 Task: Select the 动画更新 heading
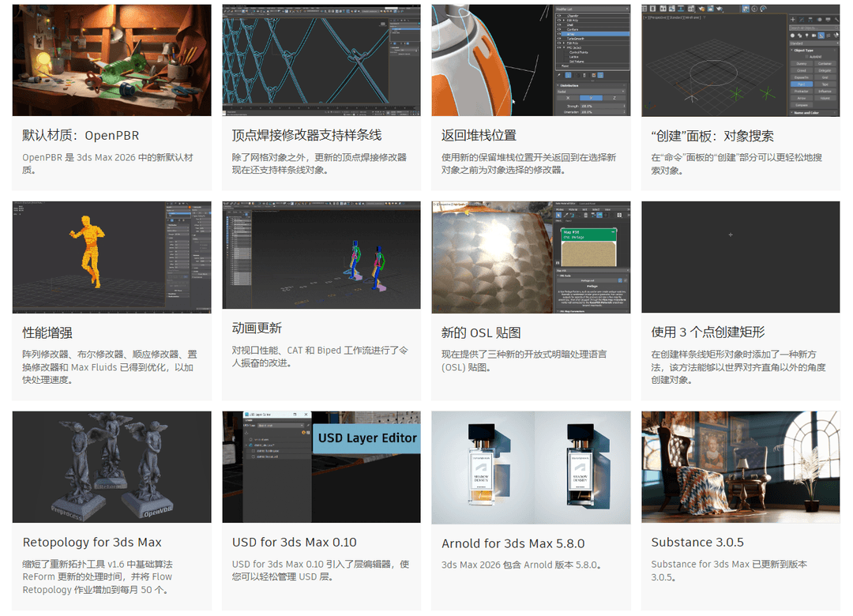click(257, 328)
